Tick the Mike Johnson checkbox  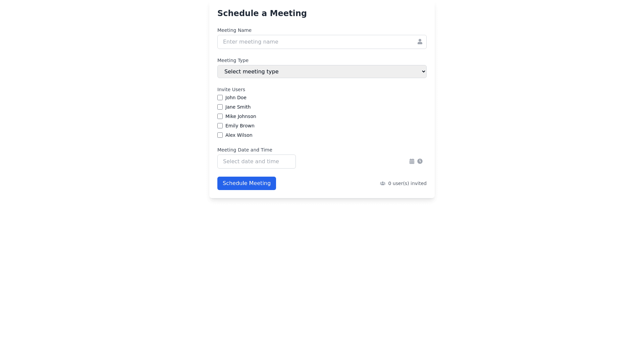coord(220,116)
